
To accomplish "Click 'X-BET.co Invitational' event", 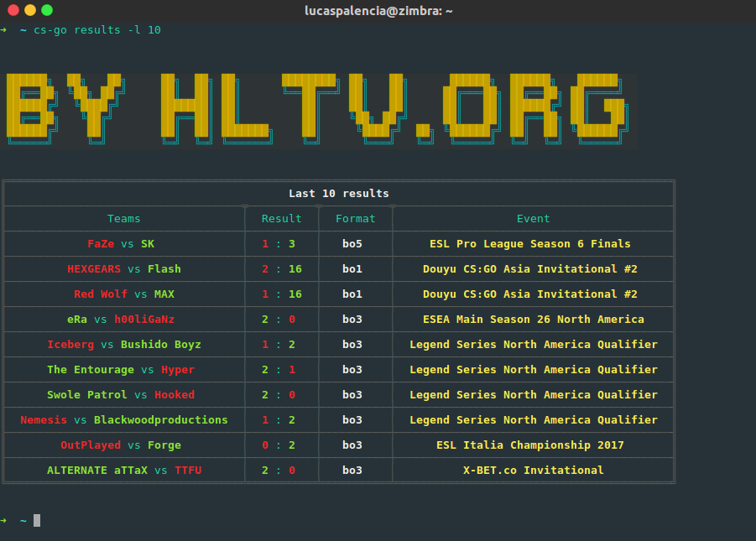I will point(534,470).
